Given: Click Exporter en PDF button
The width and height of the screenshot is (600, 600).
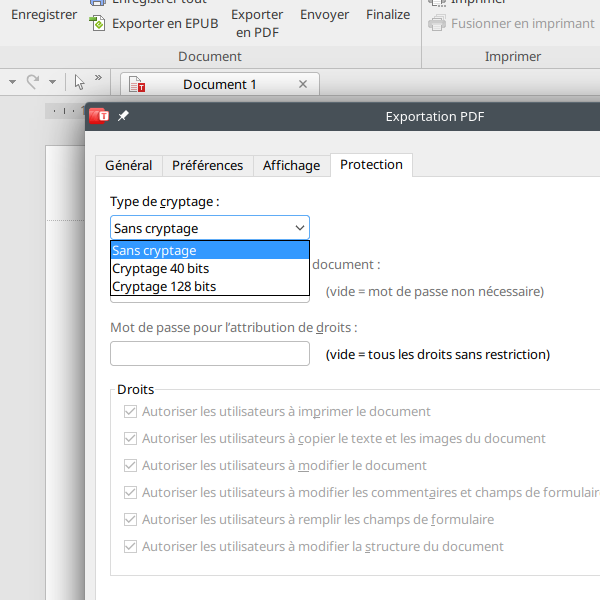Looking at the screenshot, I should 257,23.
